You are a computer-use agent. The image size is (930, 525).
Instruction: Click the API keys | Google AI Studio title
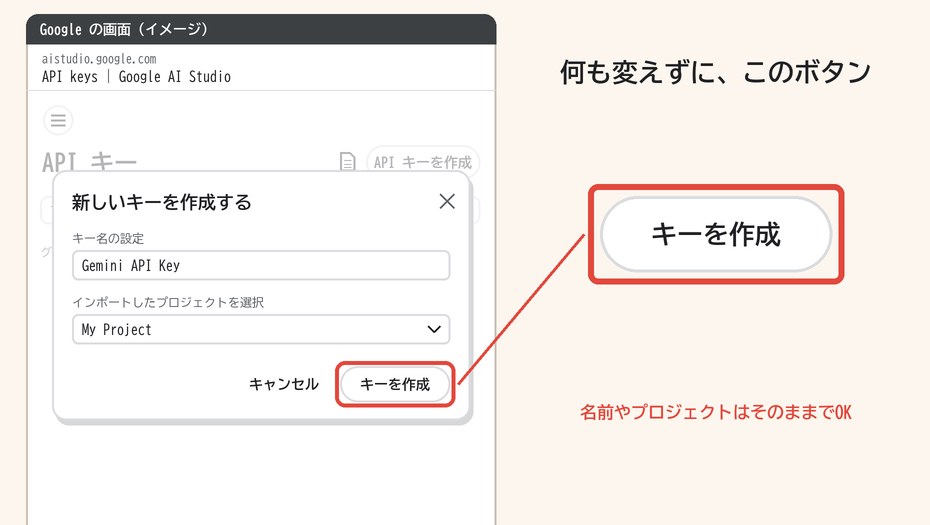tap(136, 77)
